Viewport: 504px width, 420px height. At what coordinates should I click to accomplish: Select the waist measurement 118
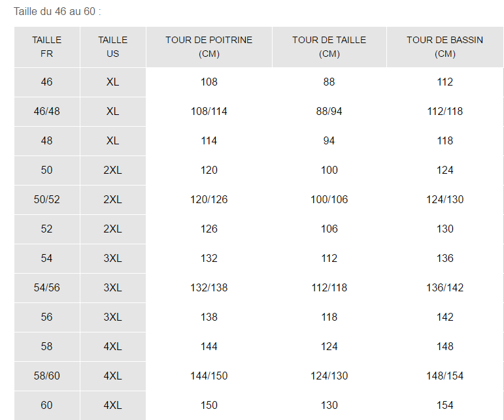click(x=329, y=317)
